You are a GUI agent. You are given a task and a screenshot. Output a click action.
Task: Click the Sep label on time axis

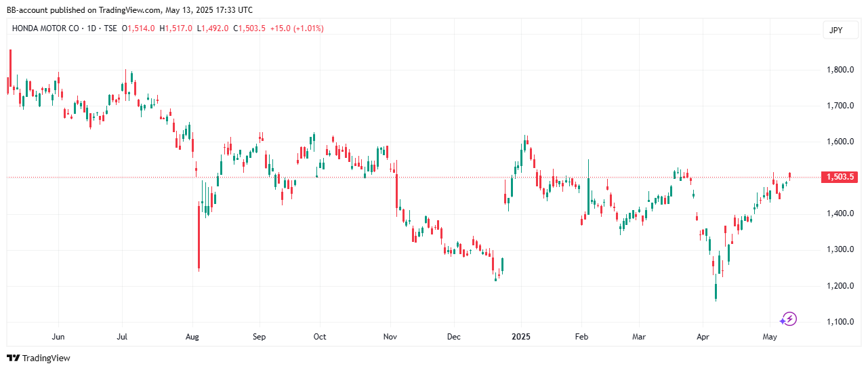pos(259,337)
